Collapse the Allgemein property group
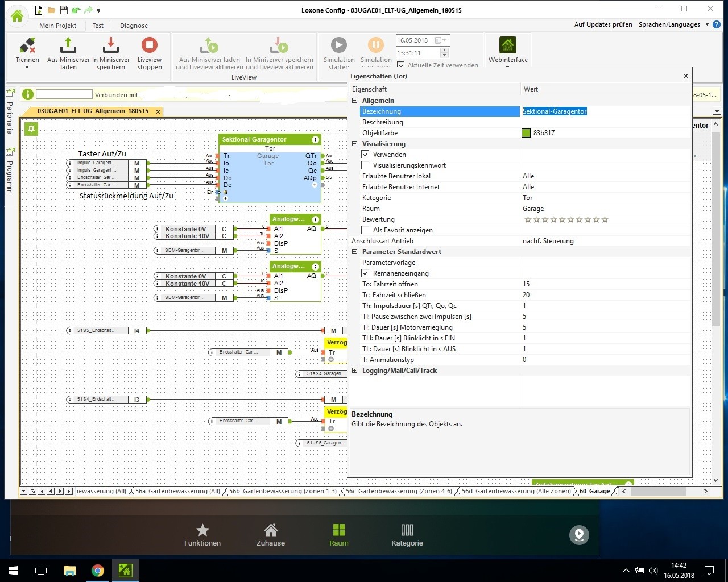Screen dimensions: 728x582 coord(355,101)
